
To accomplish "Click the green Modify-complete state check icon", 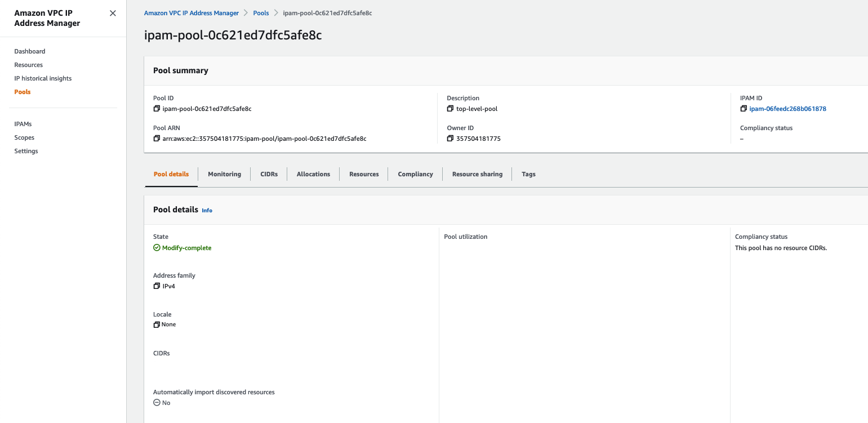I will [157, 247].
